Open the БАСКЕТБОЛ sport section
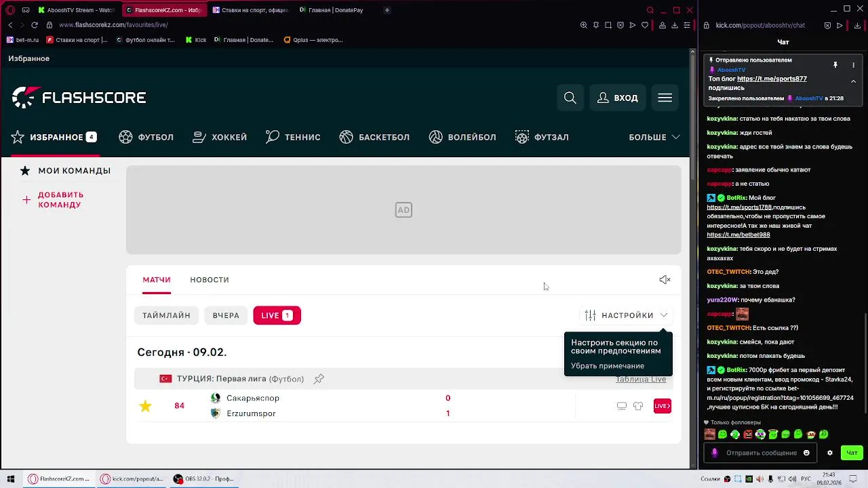Viewport: 868px width, 488px height. (374, 137)
